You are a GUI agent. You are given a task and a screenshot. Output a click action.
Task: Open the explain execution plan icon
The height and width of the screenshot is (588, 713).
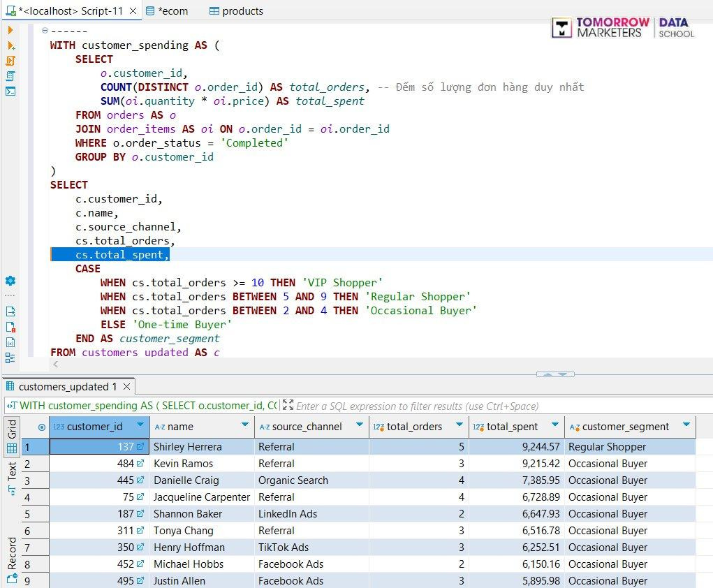coord(10,76)
